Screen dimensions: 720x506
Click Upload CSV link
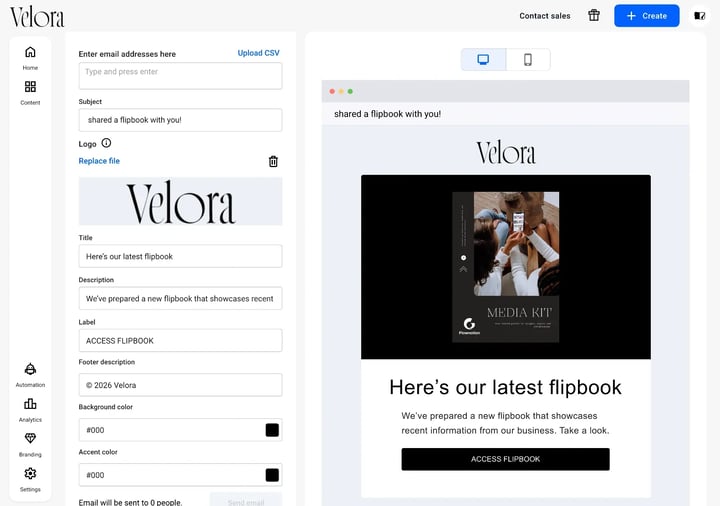point(259,53)
